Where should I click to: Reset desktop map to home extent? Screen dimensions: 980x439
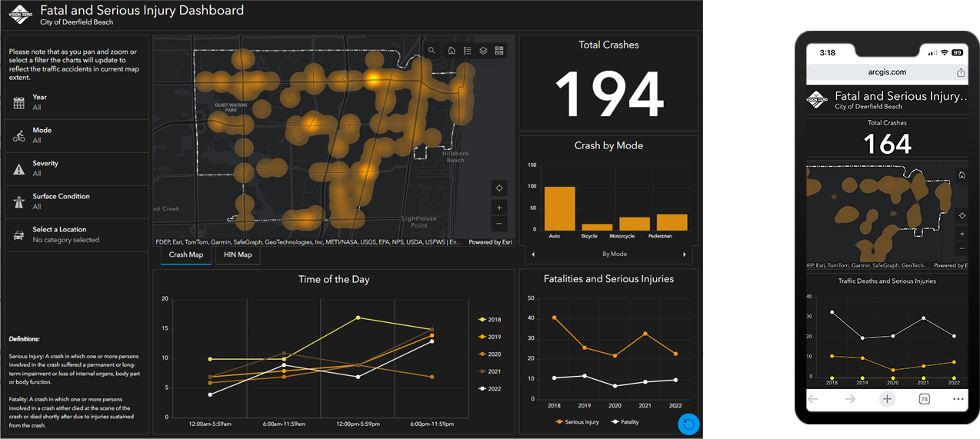452,51
